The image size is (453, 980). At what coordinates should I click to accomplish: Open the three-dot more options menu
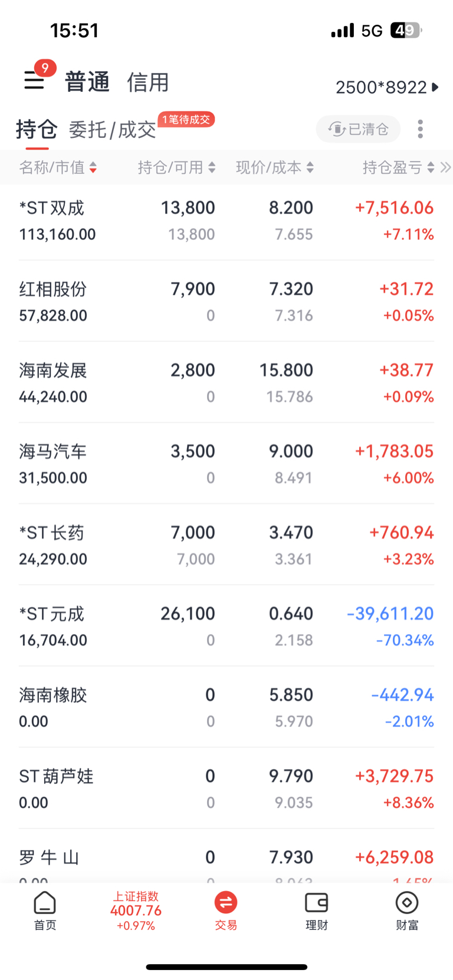point(420,129)
